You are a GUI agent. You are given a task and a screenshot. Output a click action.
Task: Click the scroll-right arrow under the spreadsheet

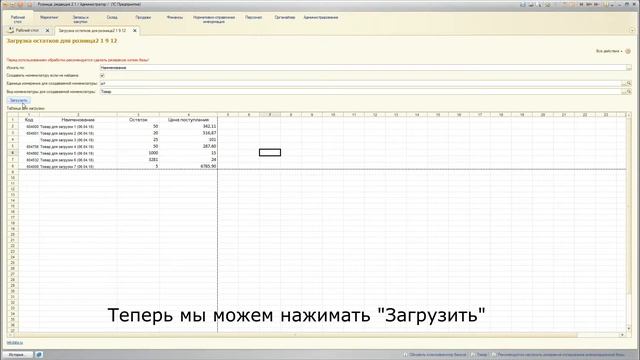point(622,335)
